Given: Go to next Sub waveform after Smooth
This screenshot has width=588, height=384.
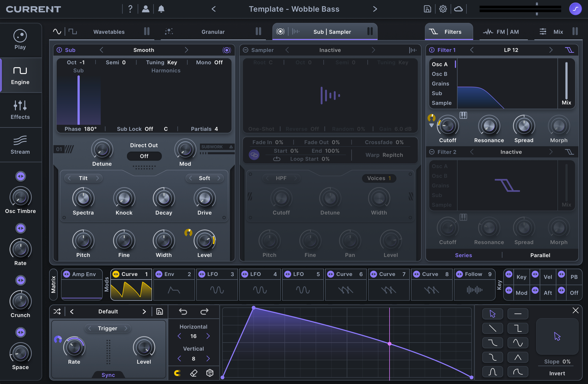Looking at the screenshot, I should (x=186, y=50).
